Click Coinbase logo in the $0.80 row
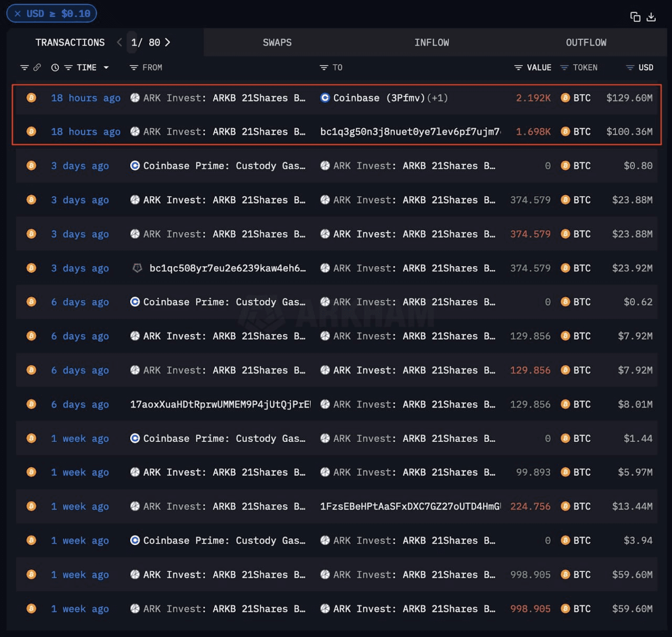The image size is (672, 637). (135, 165)
